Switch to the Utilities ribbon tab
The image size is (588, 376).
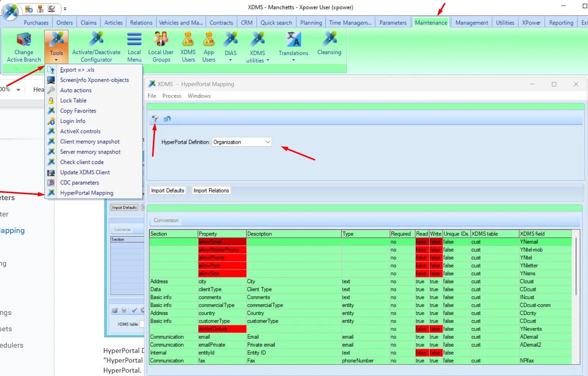(505, 23)
